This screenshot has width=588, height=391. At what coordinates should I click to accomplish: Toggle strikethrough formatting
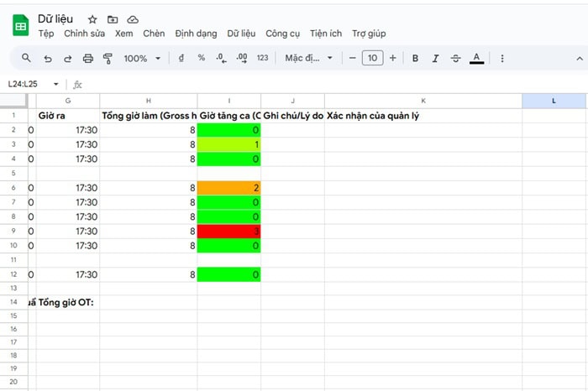tap(456, 59)
